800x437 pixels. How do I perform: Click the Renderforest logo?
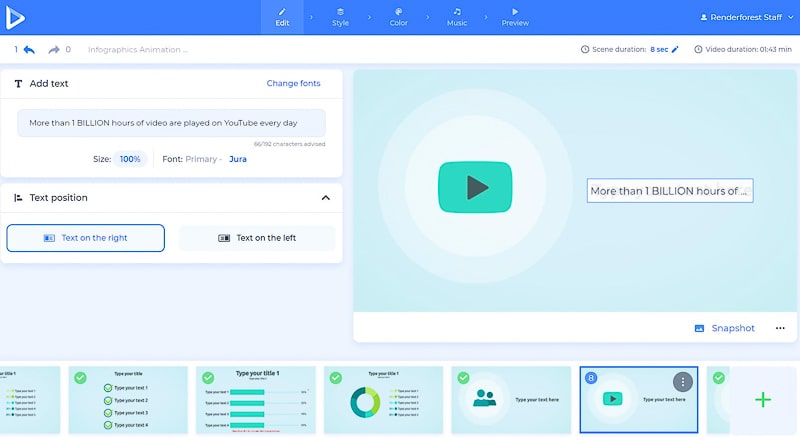coord(15,18)
